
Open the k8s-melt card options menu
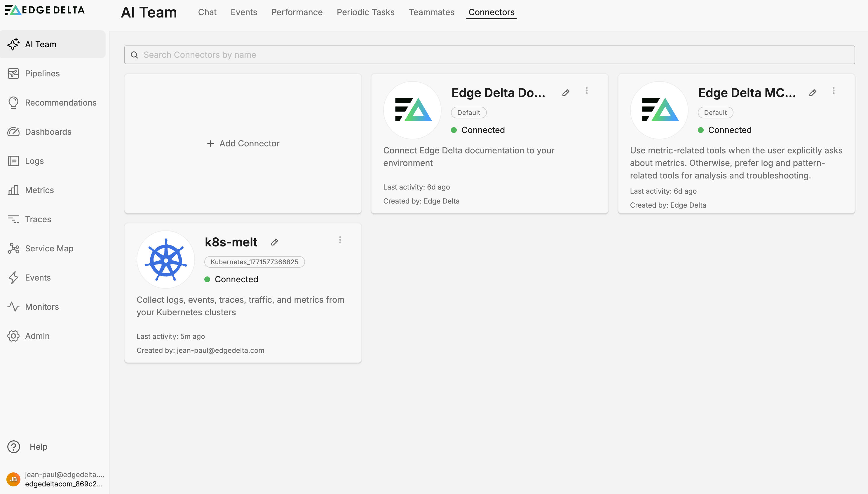[x=340, y=240]
